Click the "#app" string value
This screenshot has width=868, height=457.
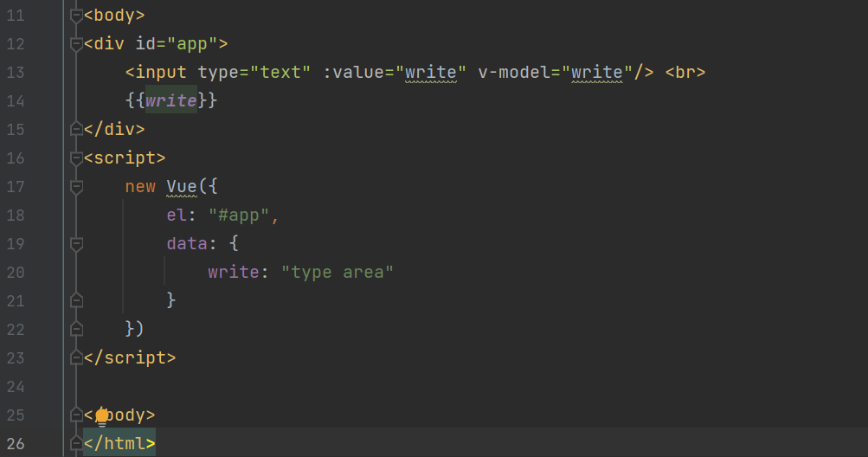point(239,215)
